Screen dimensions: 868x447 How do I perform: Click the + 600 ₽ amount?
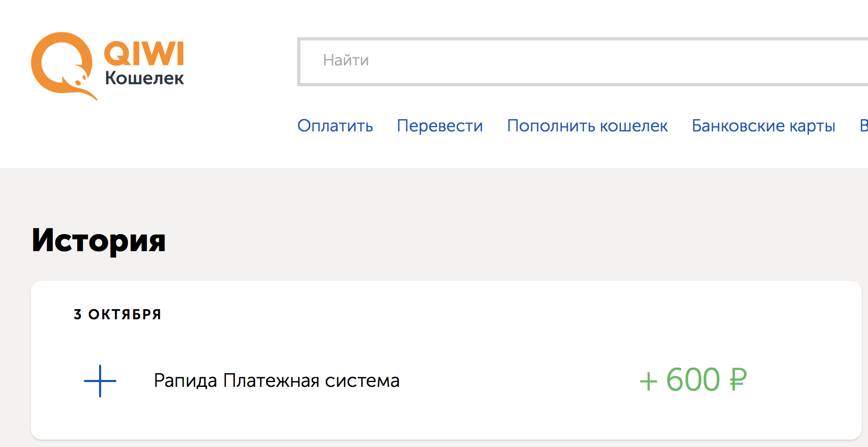693,380
